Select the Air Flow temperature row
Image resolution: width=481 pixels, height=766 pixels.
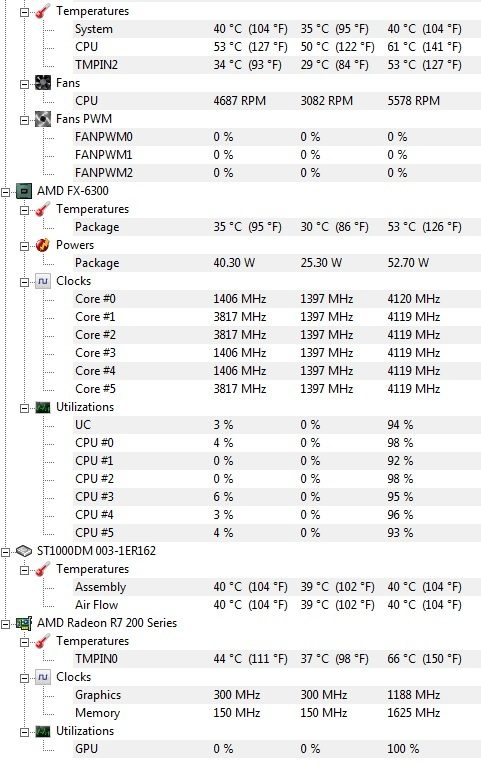point(276,605)
